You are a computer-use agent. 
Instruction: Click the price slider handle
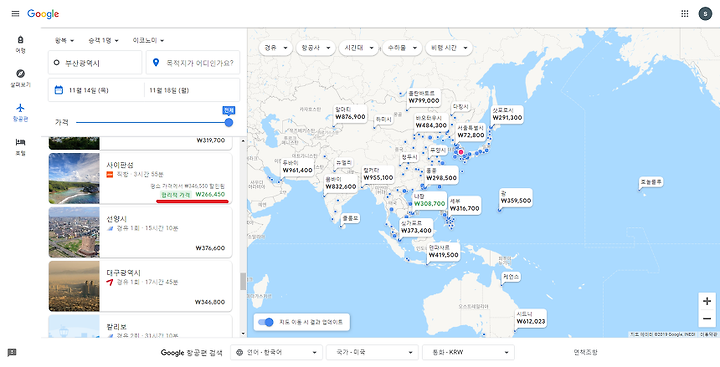tap(229, 122)
